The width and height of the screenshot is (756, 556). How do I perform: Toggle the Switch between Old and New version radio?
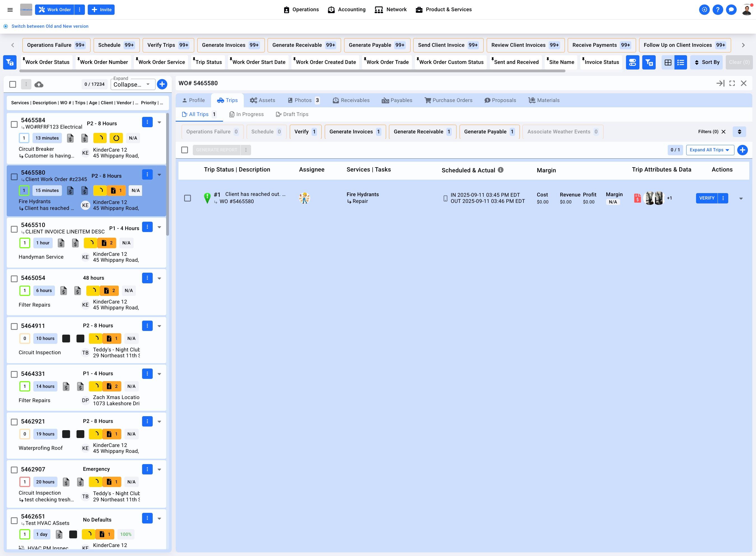(x=6, y=26)
